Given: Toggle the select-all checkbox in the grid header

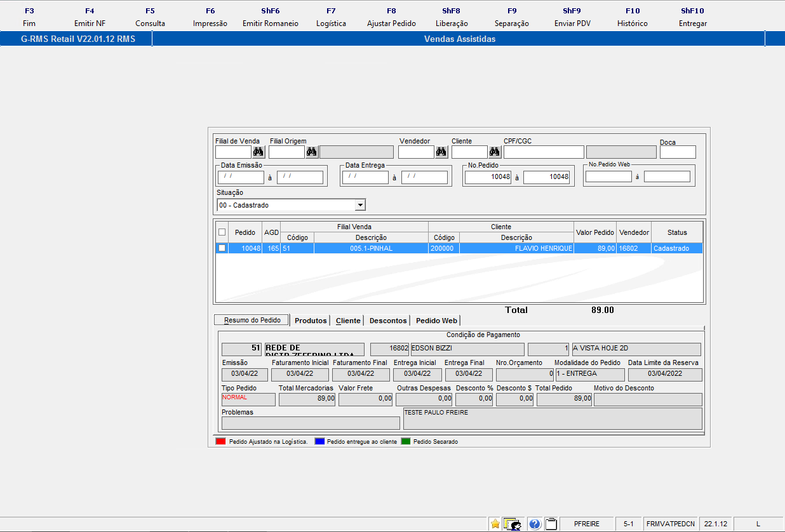Looking at the screenshot, I should click(x=222, y=232).
